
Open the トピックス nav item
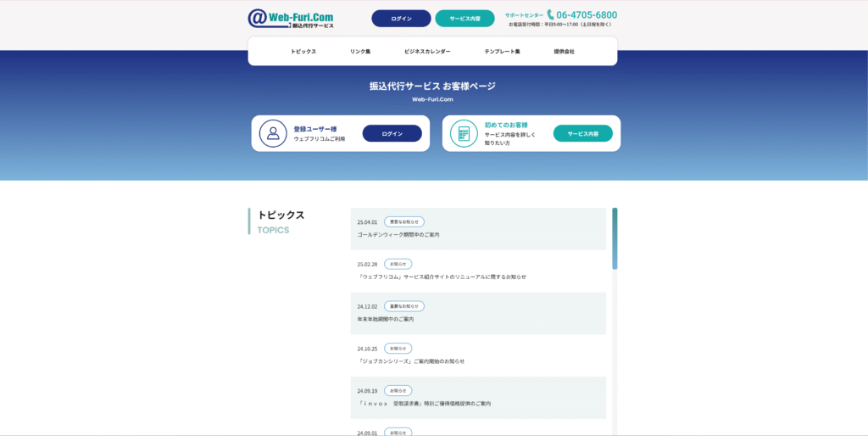303,52
